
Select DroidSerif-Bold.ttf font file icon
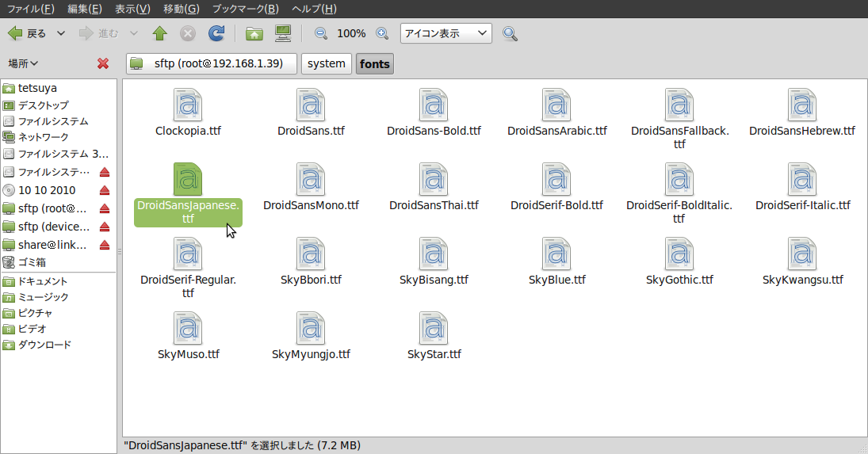pyautogui.click(x=557, y=179)
